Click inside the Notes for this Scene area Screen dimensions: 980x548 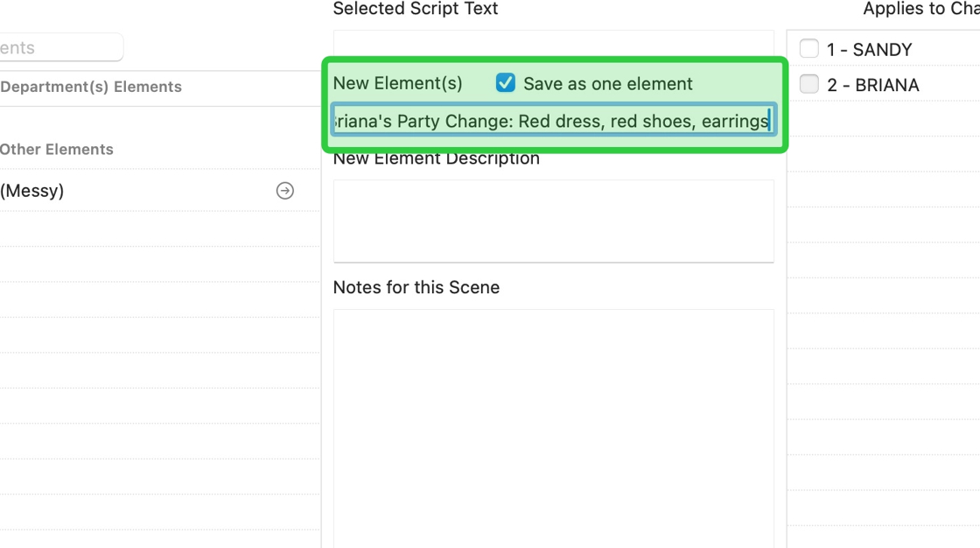pos(553,420)
